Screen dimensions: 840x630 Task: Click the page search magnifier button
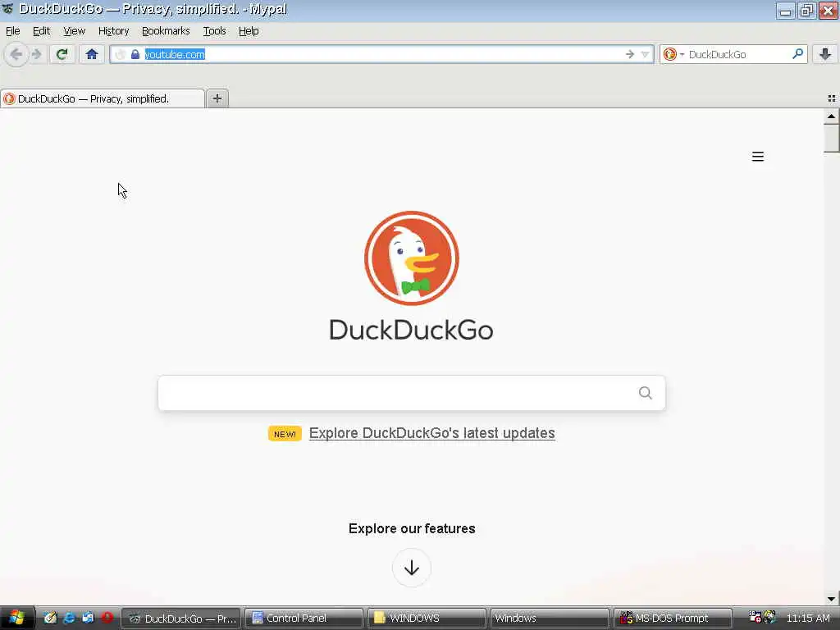[646, 393]
